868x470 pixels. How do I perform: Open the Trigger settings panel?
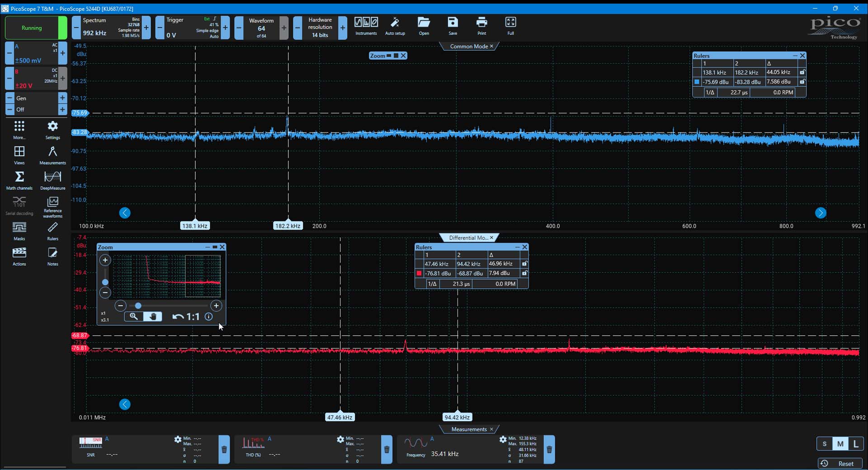click(x=192, y=28)
